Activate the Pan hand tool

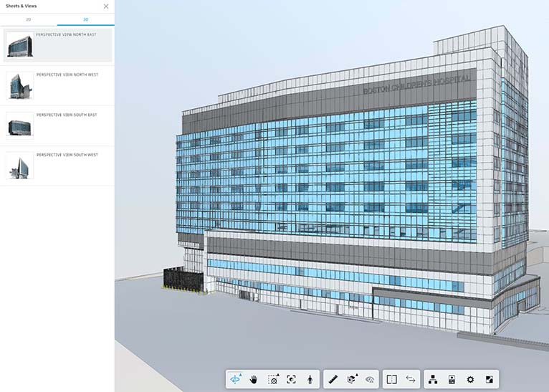(254, 379)
